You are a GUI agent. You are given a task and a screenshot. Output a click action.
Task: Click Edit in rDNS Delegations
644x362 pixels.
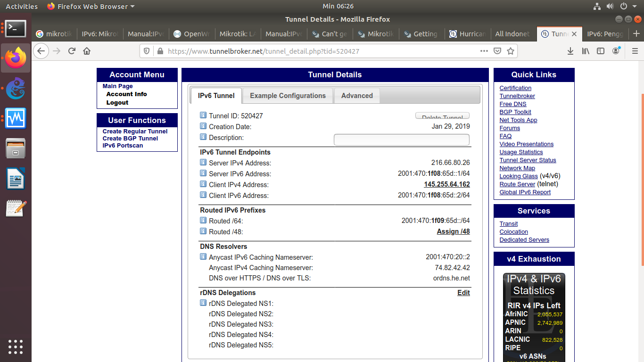tap(463, 293)
